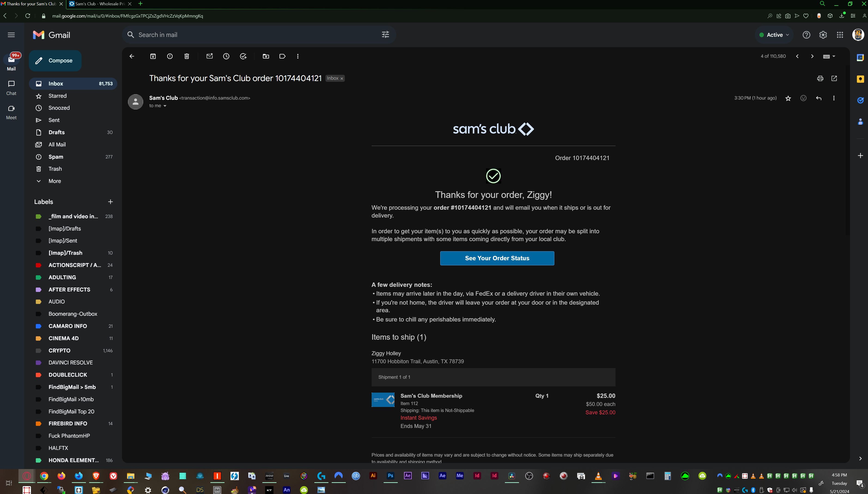Open new browser tab
Screen dimensions: 868x494
pyautogui.click(x=140, y=4)
